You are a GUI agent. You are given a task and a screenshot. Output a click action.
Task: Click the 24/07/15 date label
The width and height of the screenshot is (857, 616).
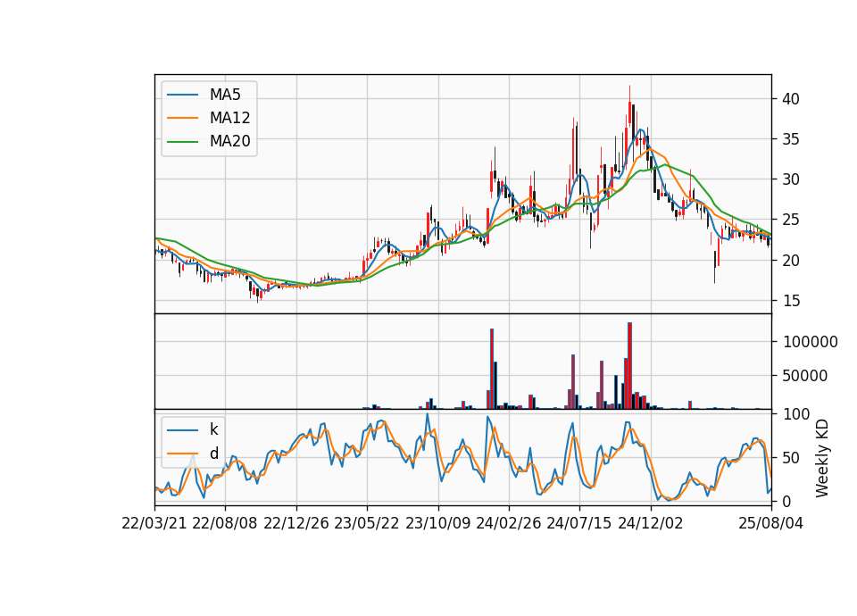coord(579,523)
